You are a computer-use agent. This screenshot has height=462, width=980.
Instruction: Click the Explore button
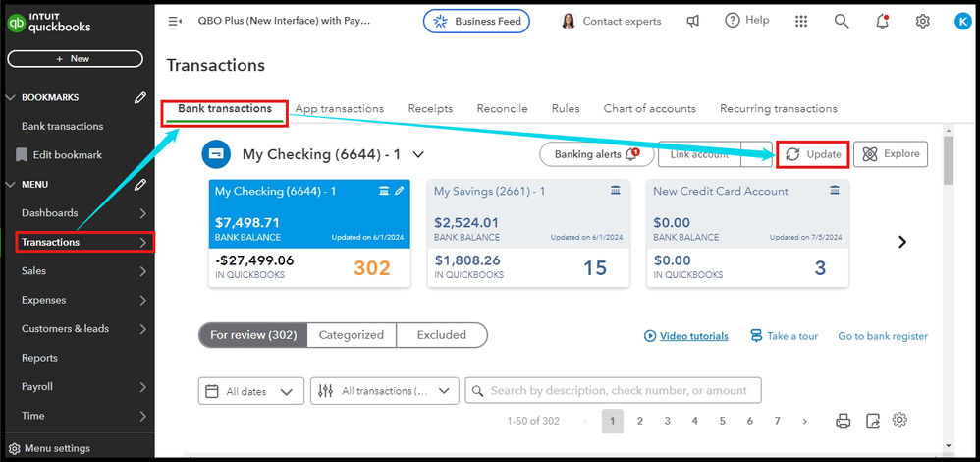tap(891, 154)
